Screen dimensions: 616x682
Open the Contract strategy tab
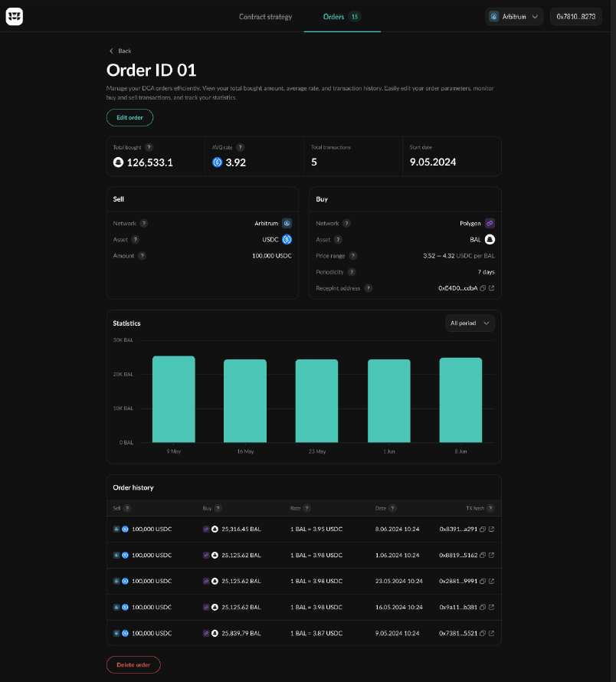(x=265, y=17)
